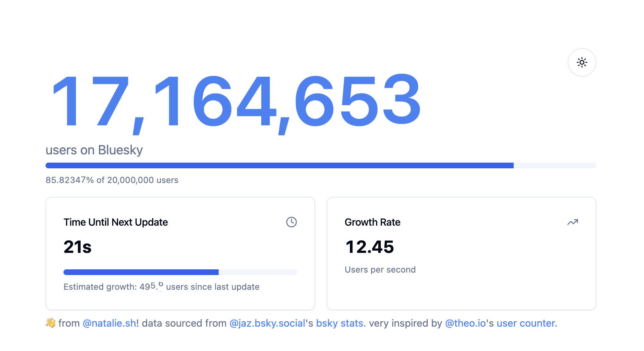Click the trending-up arrow icon
The height and width of the screenshot is (351, 644).
(x=572, y=222)
